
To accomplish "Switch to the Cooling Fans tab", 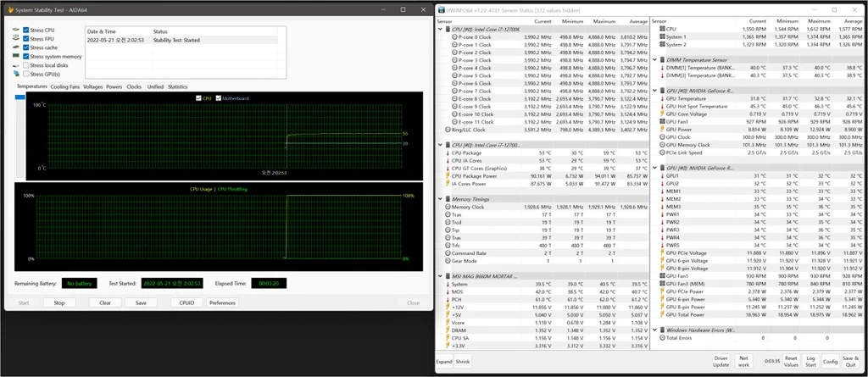I will click(x=64, y=86).
